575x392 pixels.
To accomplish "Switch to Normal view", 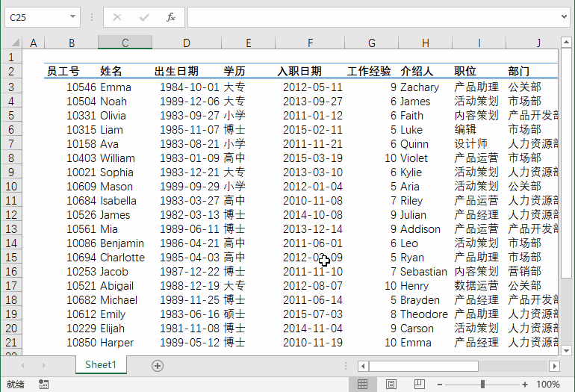I will (x=362, y=384).
